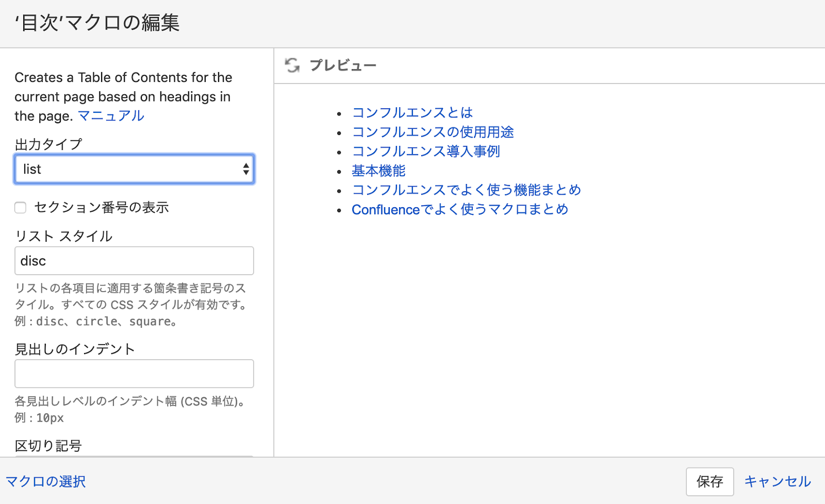Image resolution: width=825 pixels, height=504 pixels.
Task: Open Confluenceでよく使うマクロまとめ link
Action: coord(460,209)
